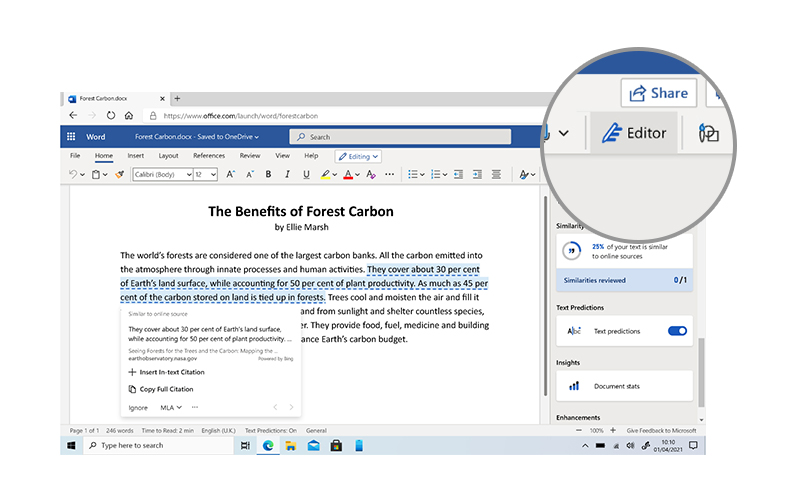Screen dimensions: 800x500
Task: Expand numbering style dropdown arrow
Action: tap(445, 175)
